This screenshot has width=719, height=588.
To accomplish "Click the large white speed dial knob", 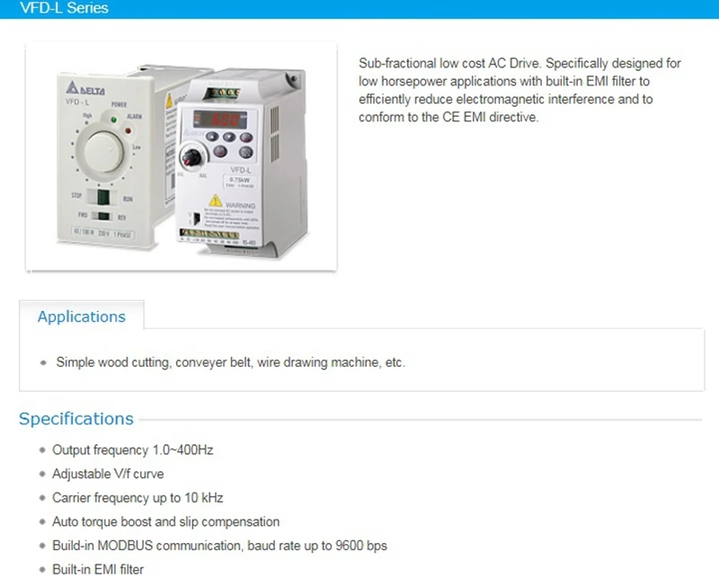I will [103, 152].
